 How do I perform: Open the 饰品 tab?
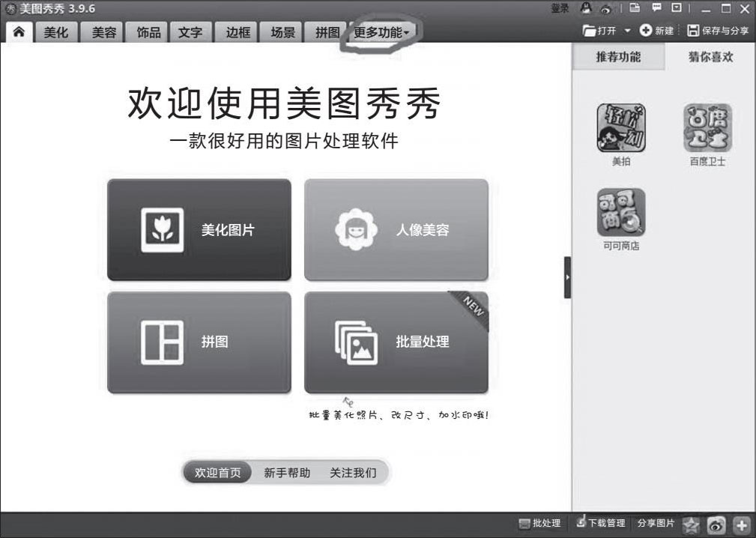click(148, 32)
